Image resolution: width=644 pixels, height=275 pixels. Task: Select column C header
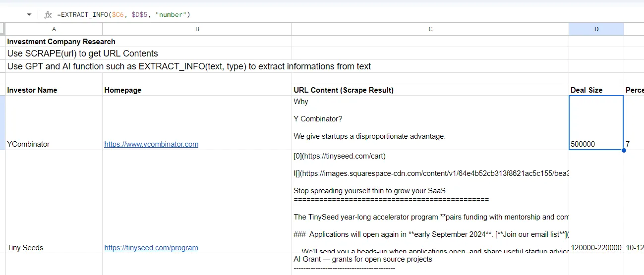coord(430,29)
